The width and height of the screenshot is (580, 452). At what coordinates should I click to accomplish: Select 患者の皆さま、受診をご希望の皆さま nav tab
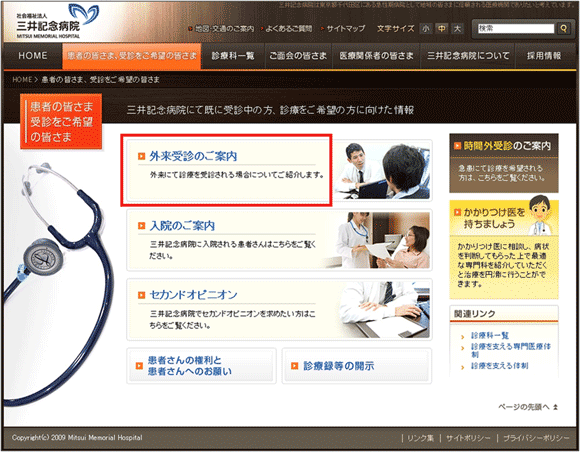132,56
